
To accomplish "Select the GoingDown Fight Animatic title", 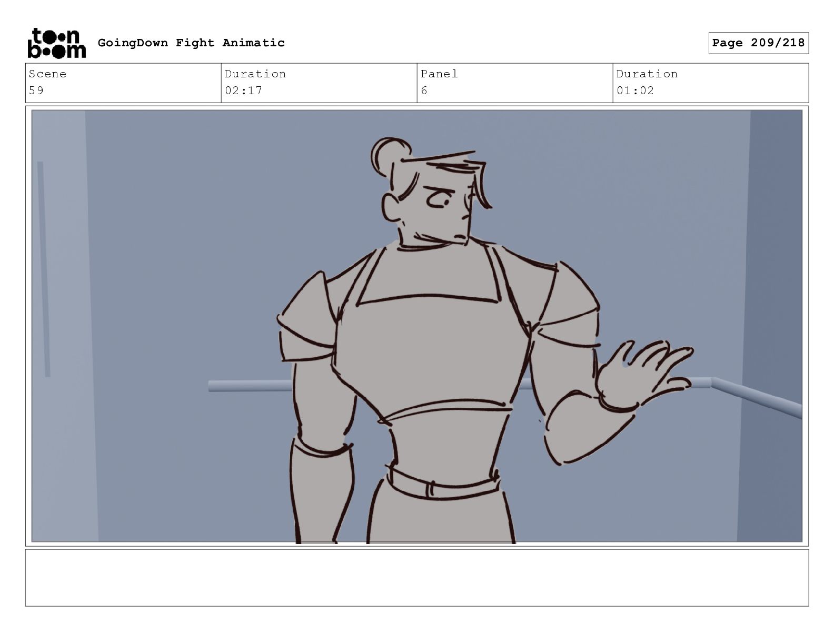I will (191, 43).
